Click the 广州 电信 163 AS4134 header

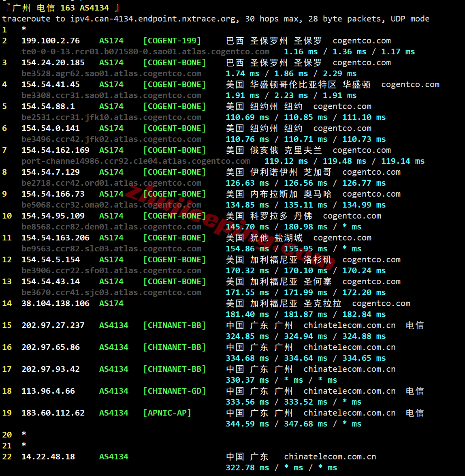click(x=61, y=8)
